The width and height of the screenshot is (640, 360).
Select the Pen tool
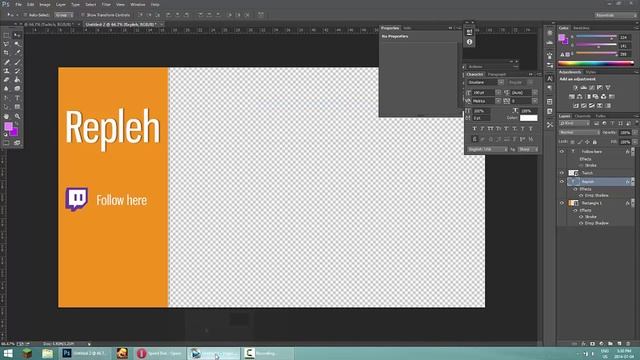[6, 98]
